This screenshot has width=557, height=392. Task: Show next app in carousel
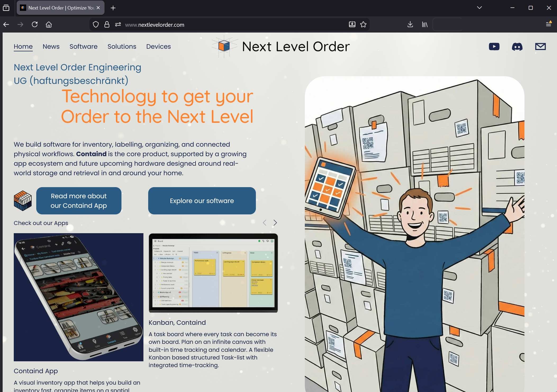(275, 223)
